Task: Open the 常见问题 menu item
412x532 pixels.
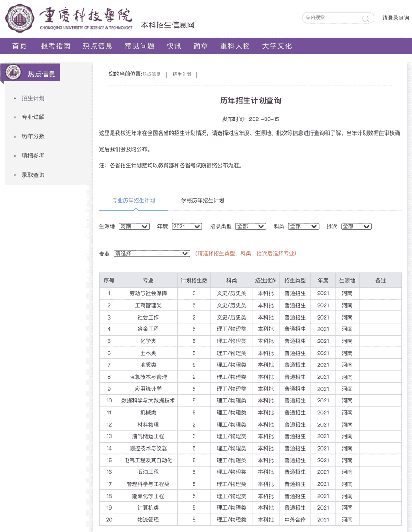Action: click(140, 46)
